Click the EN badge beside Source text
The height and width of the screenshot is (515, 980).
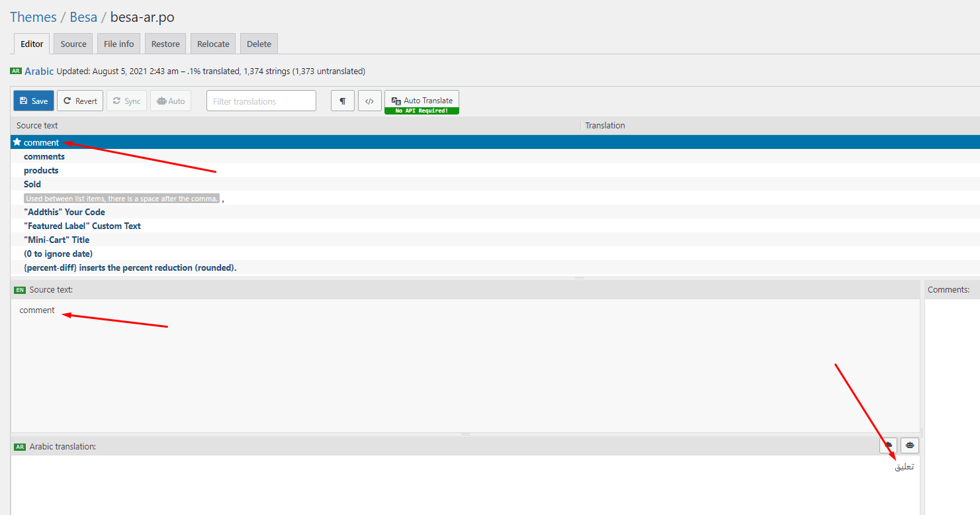click(20, 290)
